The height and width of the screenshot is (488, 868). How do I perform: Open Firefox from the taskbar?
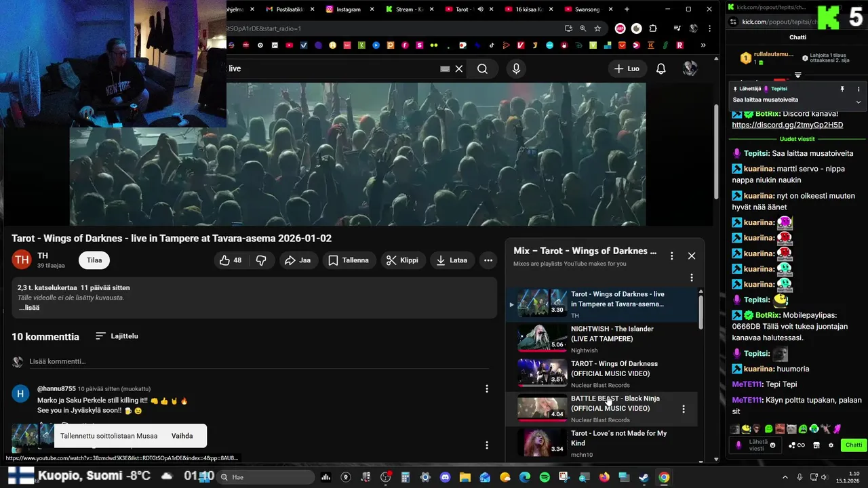point(604,477)
